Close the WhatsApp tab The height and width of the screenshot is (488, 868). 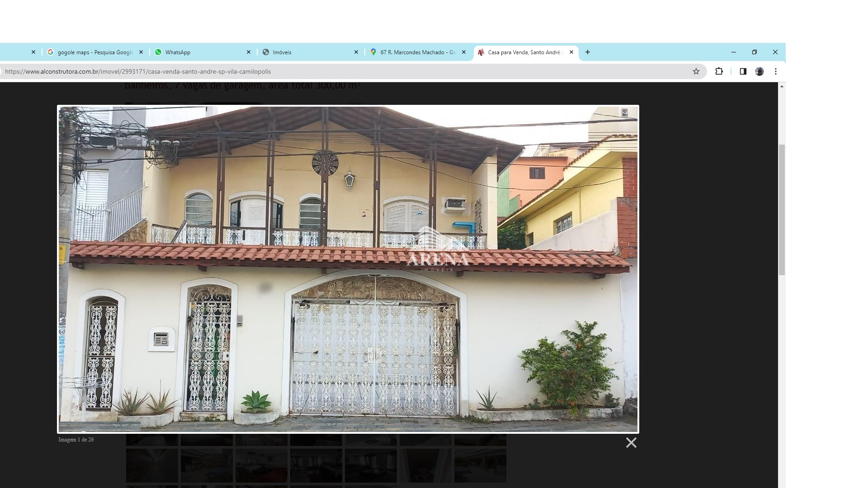[249, 52]
